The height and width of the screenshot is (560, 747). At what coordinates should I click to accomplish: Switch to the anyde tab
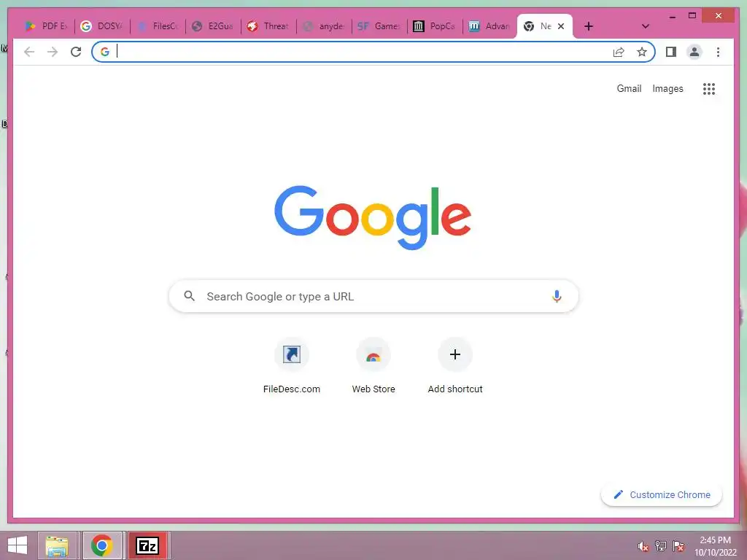[324, 26]
